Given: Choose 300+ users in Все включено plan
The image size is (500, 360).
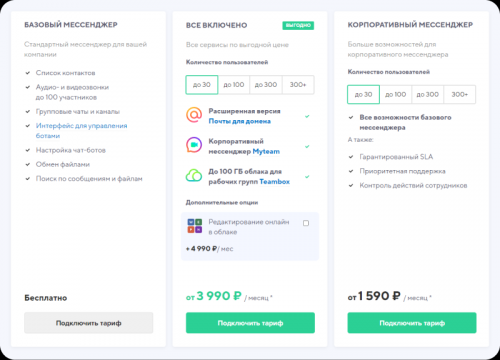Looking at the screenshot, I should click(298, 85).
